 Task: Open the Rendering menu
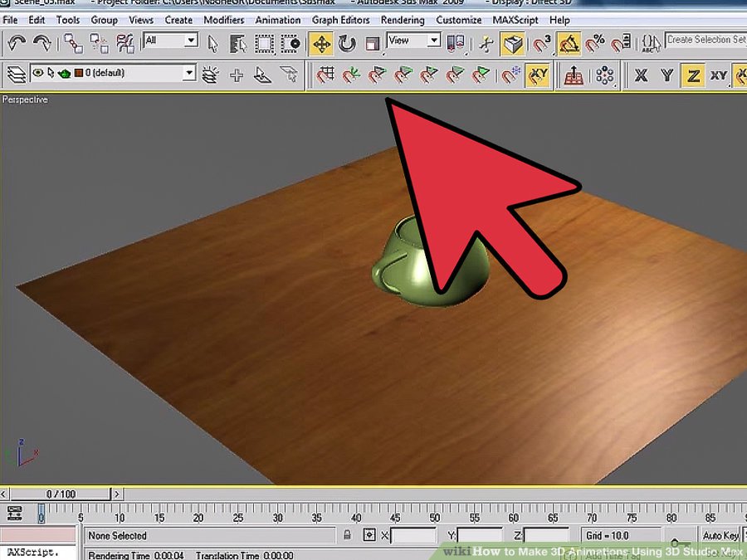[x=403, y=20]
